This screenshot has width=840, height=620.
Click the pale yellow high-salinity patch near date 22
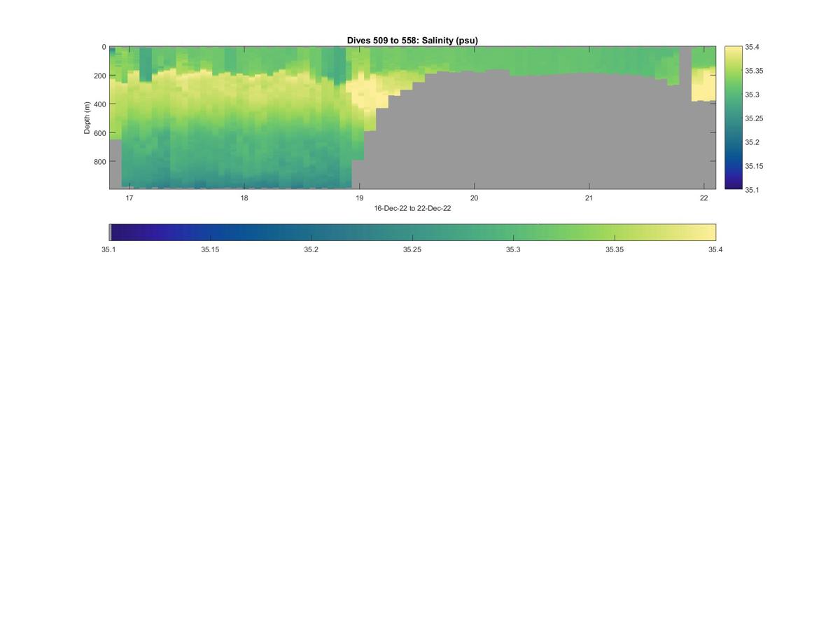click(x=703, y=85)
